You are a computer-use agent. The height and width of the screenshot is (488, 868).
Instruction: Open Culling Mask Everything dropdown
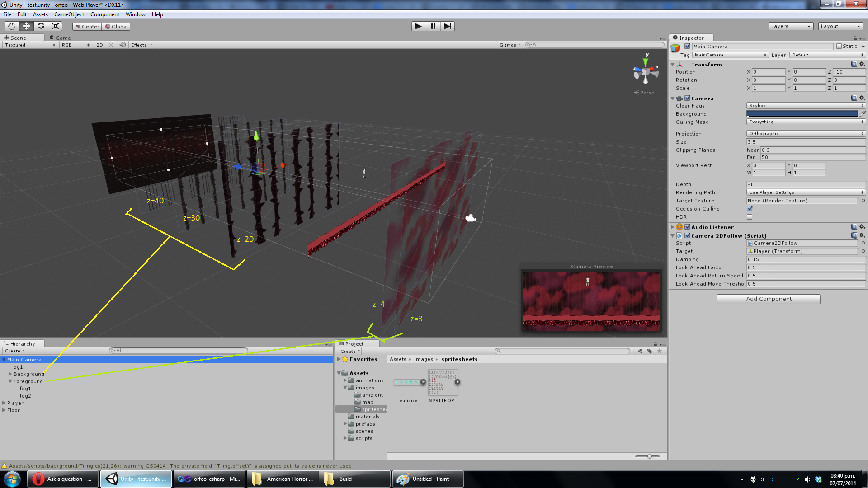806,122
